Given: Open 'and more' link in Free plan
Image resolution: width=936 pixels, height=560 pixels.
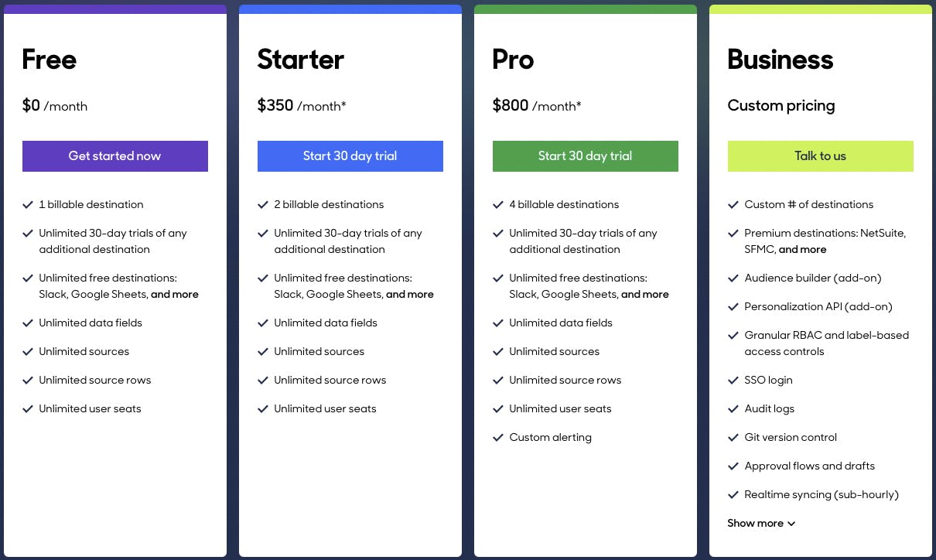Looking at the screenshot, I should [x=175, y=295].
